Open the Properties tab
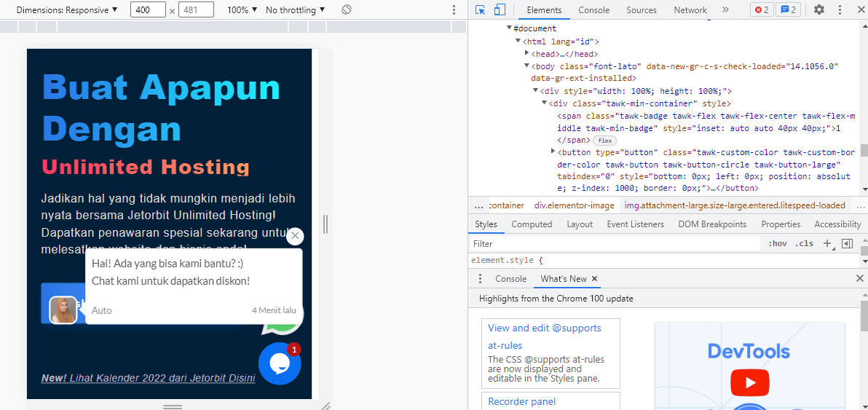Screen dimensions: 868x410 point(781,224)
